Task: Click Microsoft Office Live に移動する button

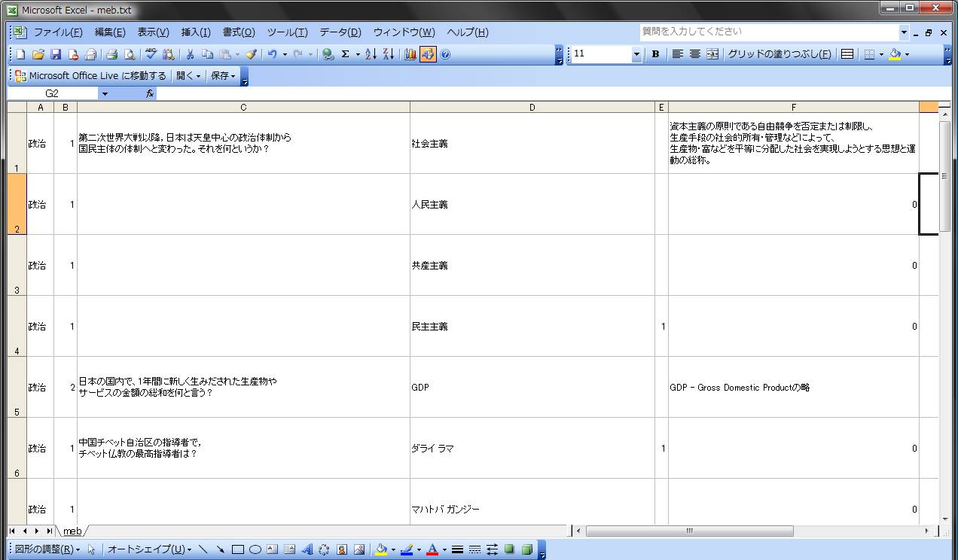Action: [x=90, y=76]
